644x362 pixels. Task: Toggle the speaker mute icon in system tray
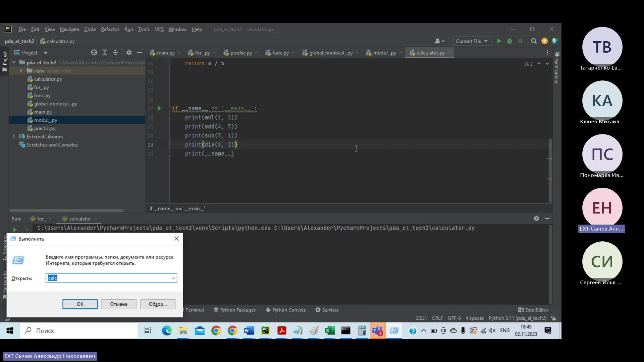pyautogui.click(x=492, y=330)
